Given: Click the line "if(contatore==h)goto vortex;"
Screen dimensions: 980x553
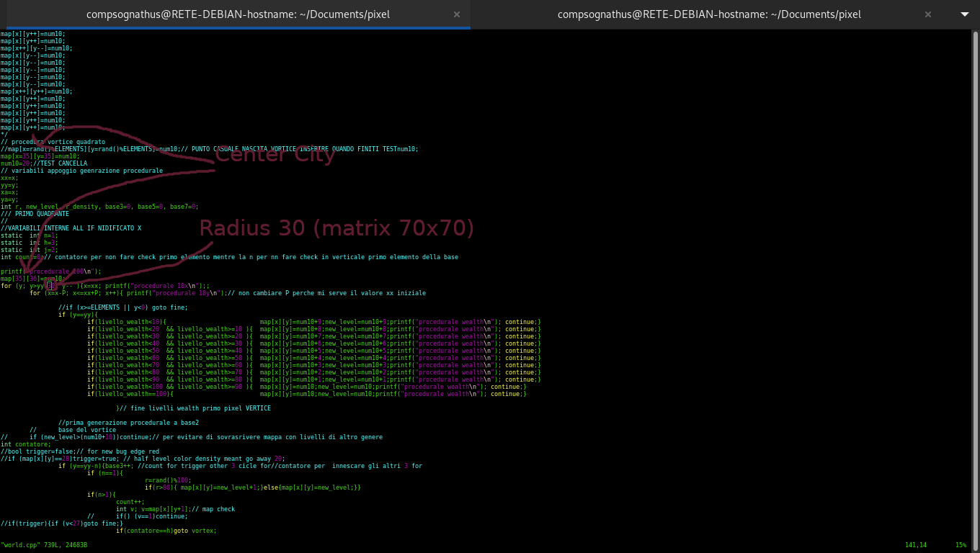Looking at the screenshot, I should (166, 531).
